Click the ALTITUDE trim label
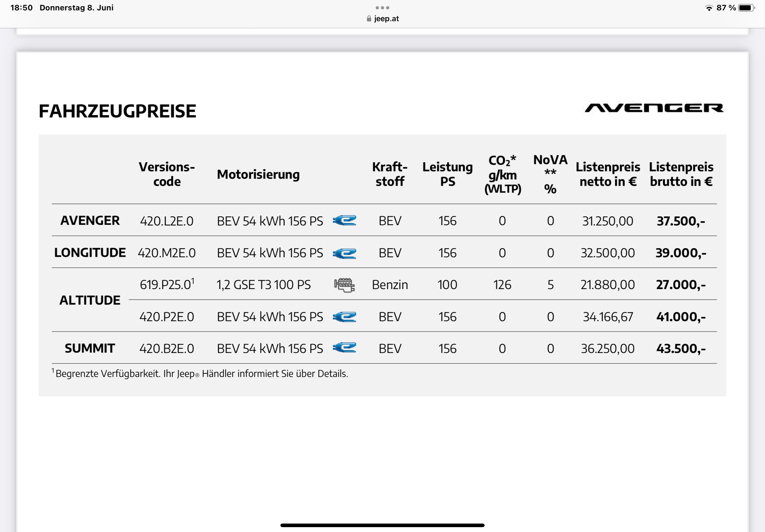 point(90,301)
